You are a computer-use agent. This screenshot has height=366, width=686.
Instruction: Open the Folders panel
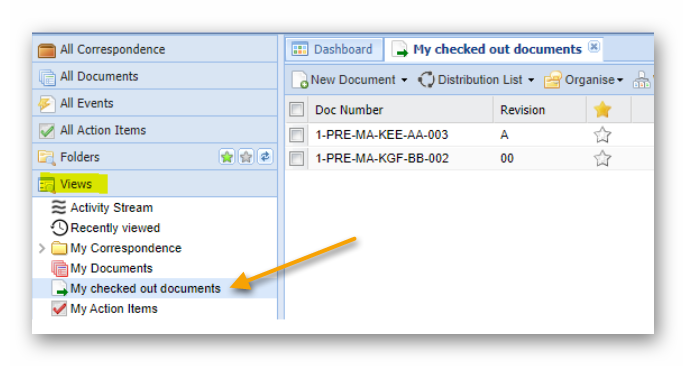tap(155, 157)
